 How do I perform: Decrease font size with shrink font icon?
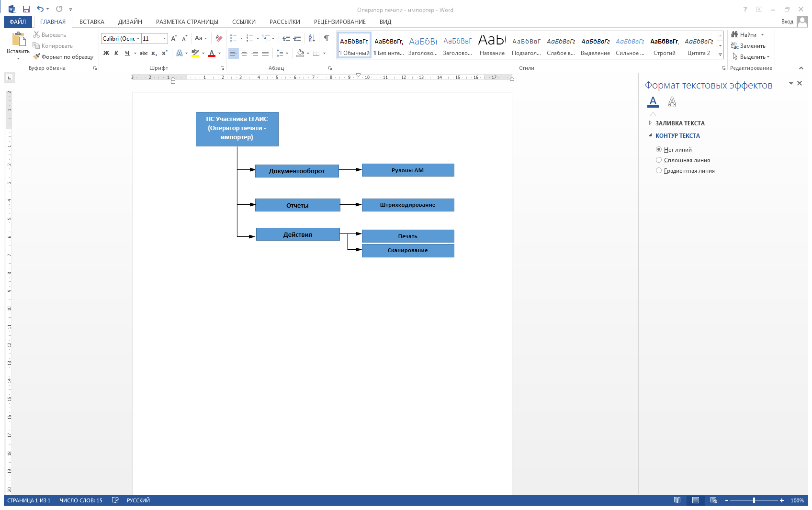[x=184, y=39]
